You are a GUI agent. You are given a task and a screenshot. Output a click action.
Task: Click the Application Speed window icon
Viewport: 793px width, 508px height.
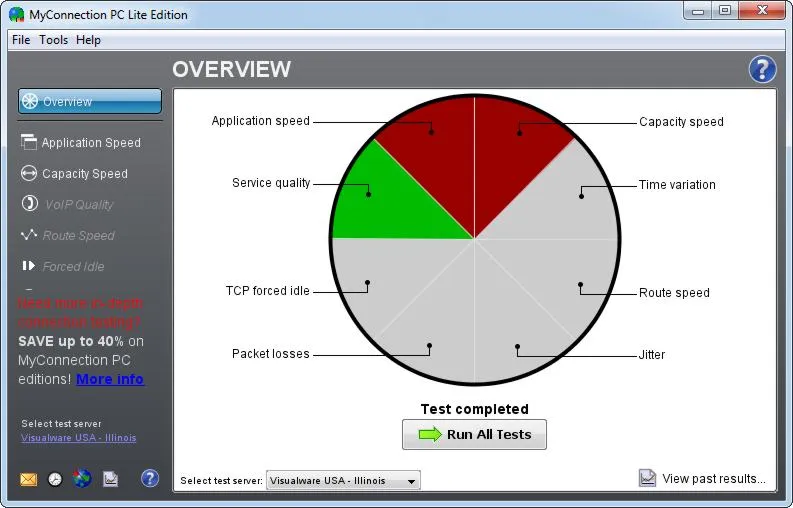coord(29,142)
